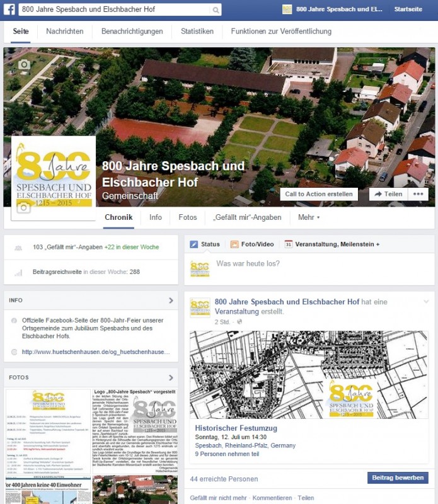Select the Foto/Video composer option
The height and width of the screenshot is (504, 438).
pyautogui.click(x=252, y=244)
